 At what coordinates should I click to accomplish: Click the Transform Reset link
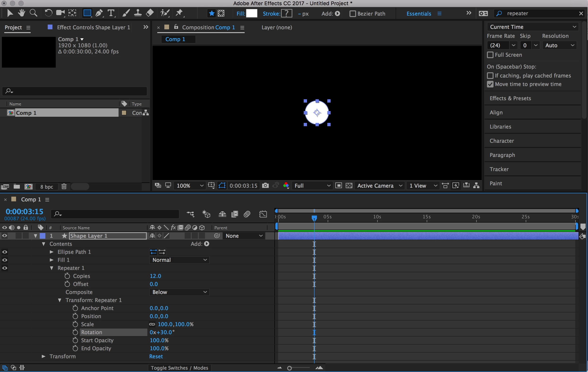[x=156, y=356]
